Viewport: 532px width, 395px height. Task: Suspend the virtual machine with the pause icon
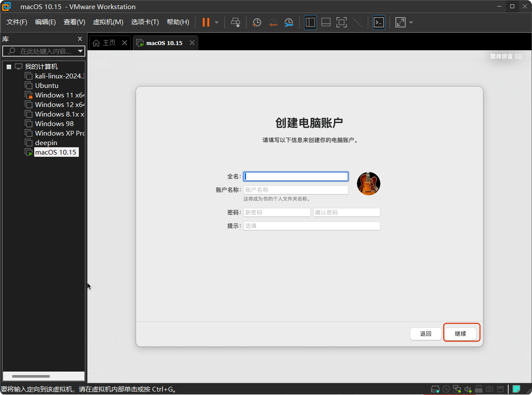207,22
